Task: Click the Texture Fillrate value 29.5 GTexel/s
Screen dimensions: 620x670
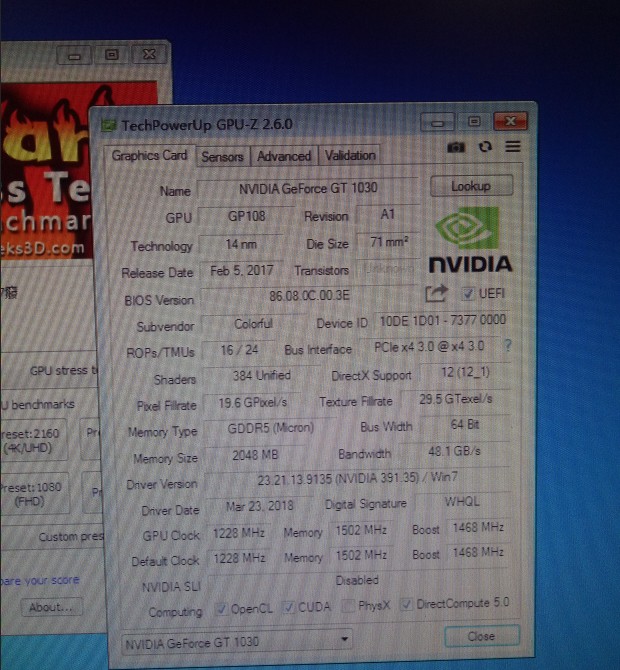Action: coord(455,399)
